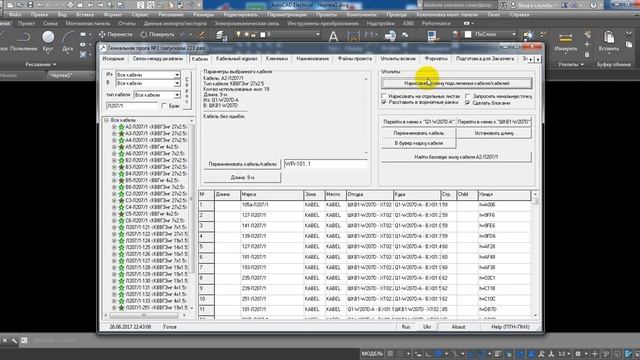Open the 'тип кабеля' dropdown
This screenshot has width=640, height=360.
click(177, 95)
